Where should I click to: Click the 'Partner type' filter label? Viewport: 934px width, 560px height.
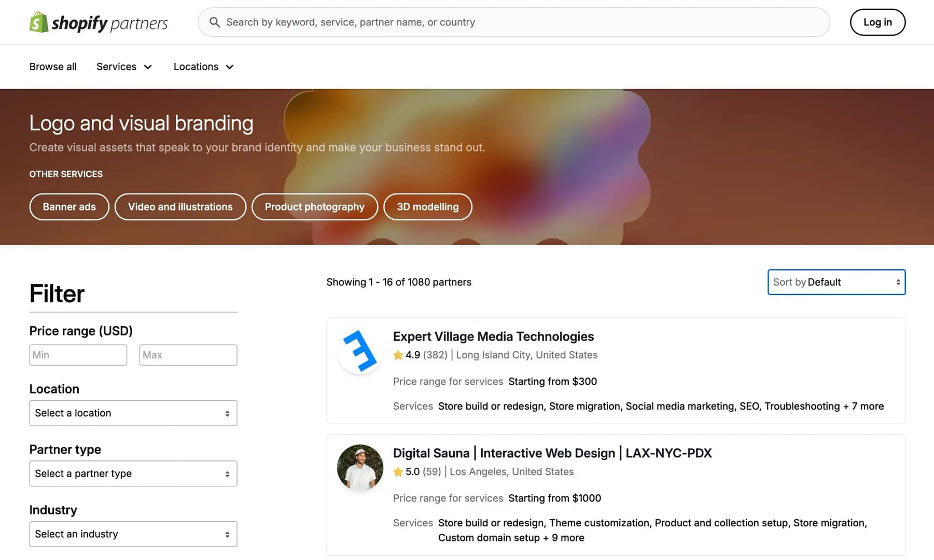pos(65,450)
